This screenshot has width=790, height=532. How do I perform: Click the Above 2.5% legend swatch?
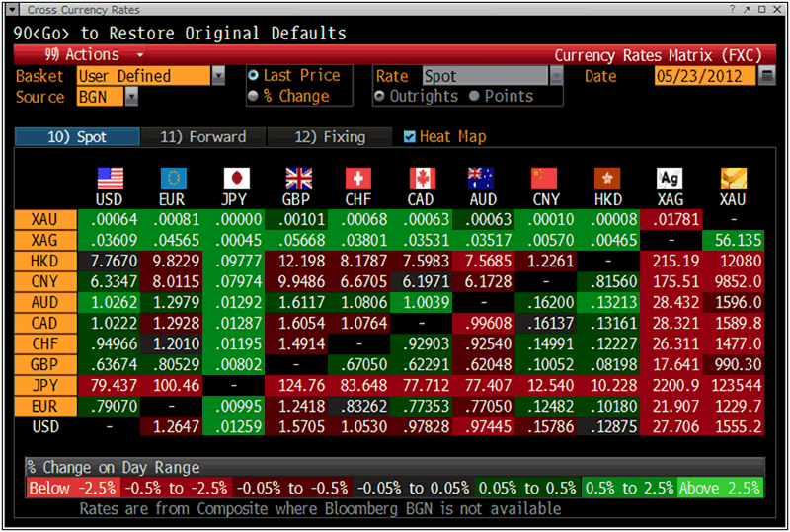click(x=720, y=488)
